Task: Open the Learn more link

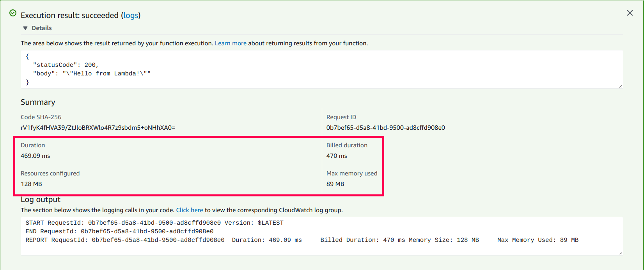Action: [231, 43]
